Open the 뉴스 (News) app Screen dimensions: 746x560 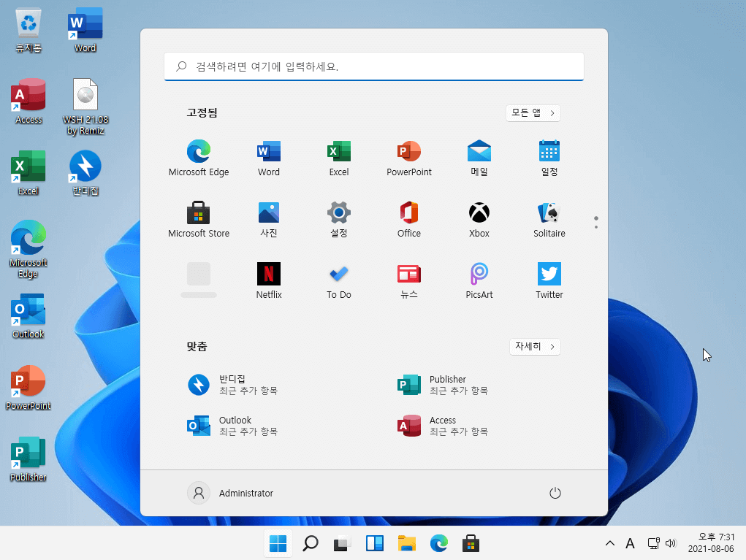409,280
